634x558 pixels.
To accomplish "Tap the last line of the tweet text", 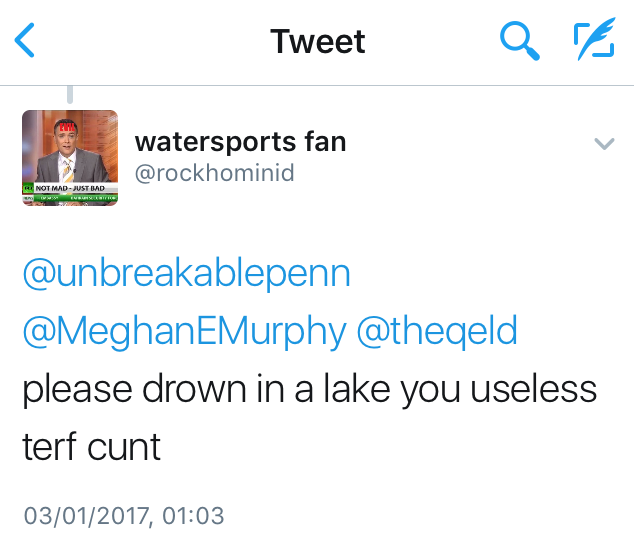I will (92, 447).
